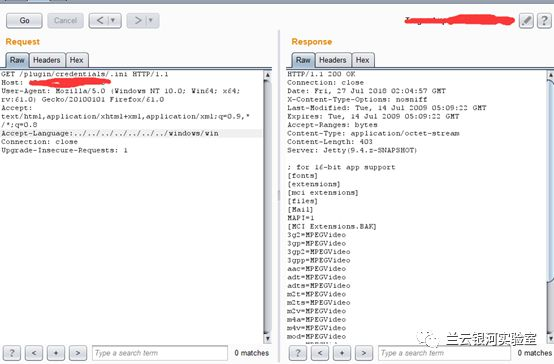The height and width of the screenshot is (364, 554).
Task: Open response search help question-mark button
Action: coord(298,353)
